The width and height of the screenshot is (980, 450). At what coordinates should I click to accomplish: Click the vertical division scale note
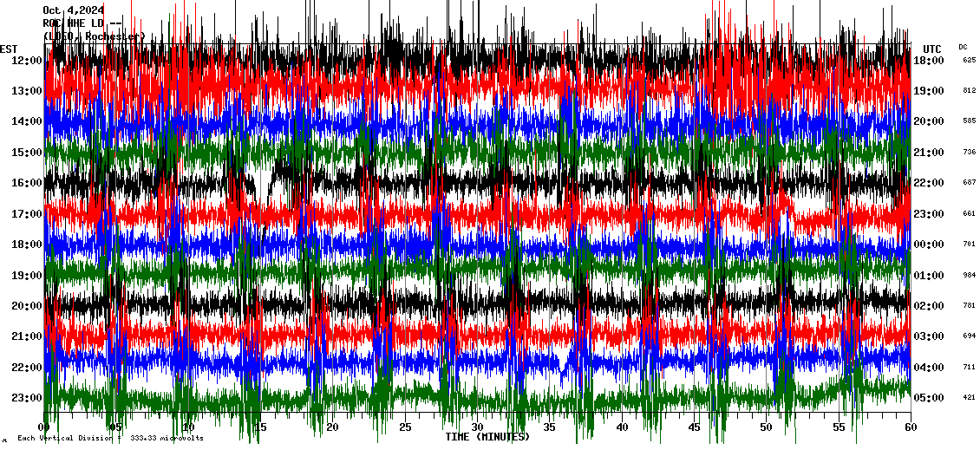click(x=110, y=438)
